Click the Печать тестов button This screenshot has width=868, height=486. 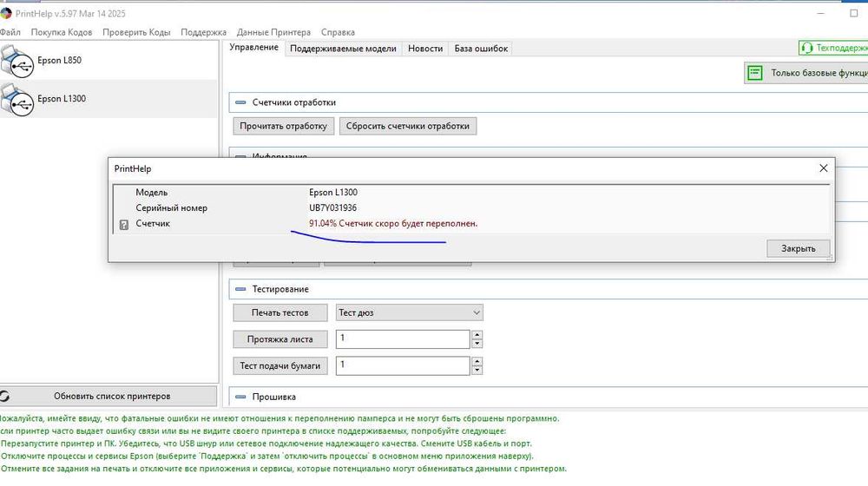(x=280, y=312)
